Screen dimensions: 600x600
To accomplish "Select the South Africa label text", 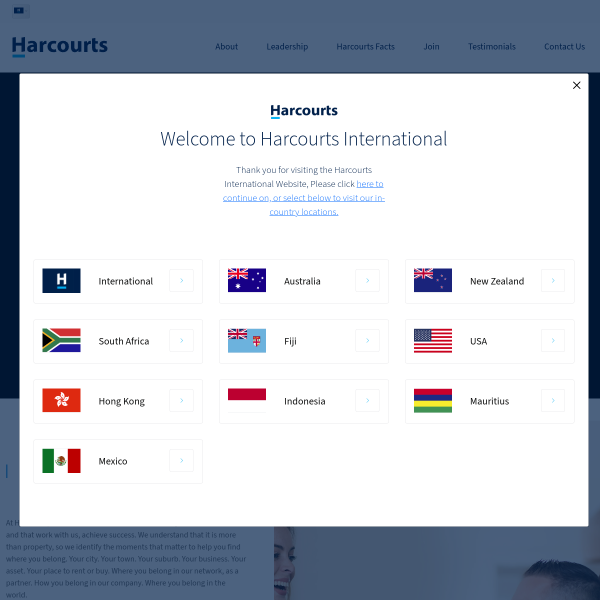I will (124, 341).
